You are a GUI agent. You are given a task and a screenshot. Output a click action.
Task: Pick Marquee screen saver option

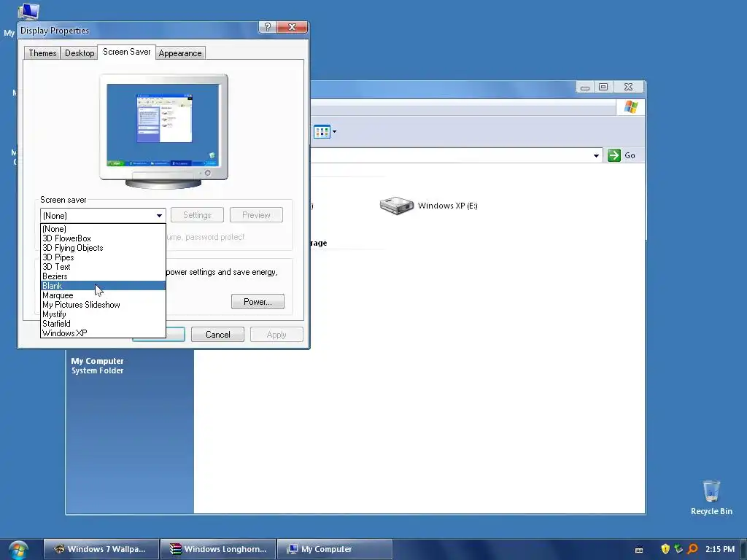pos(103,295)
